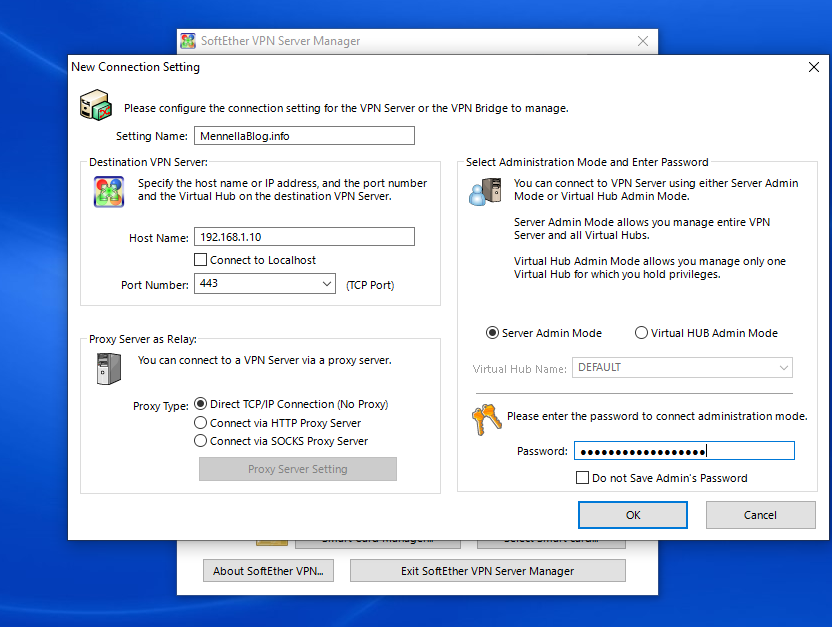Choose Connect via SOCKS Proxy Server
Screen dimensions: 832x627
(201, 441)
